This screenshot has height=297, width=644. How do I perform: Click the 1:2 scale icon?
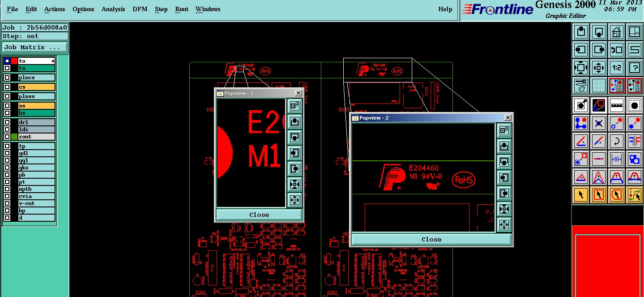click(x=617, y=67)
